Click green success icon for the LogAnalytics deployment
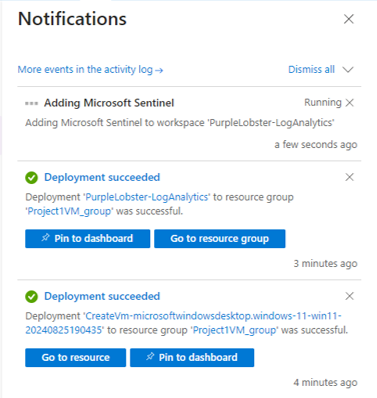 (31, 178)
